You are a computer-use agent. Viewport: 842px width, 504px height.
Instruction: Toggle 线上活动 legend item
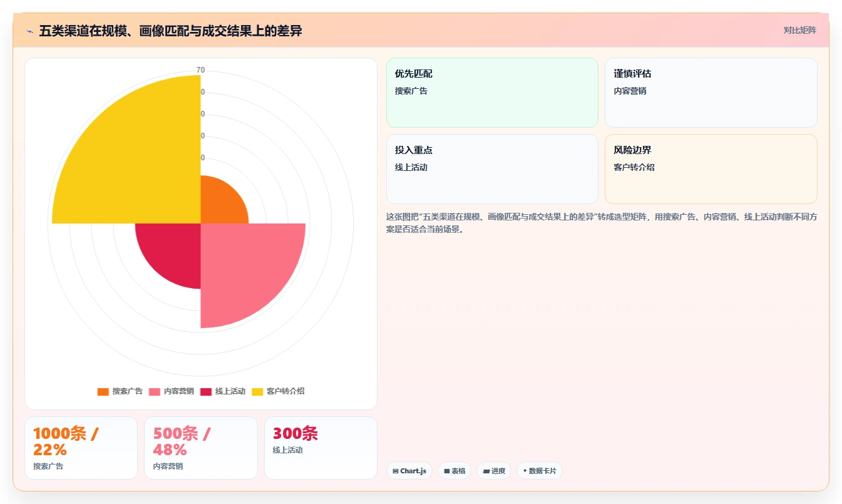tap(223, 391)
